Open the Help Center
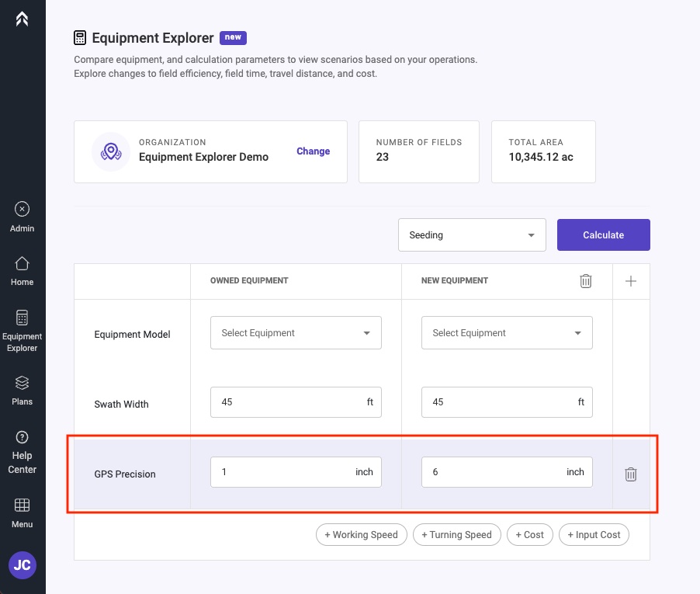 pos(22,453)
